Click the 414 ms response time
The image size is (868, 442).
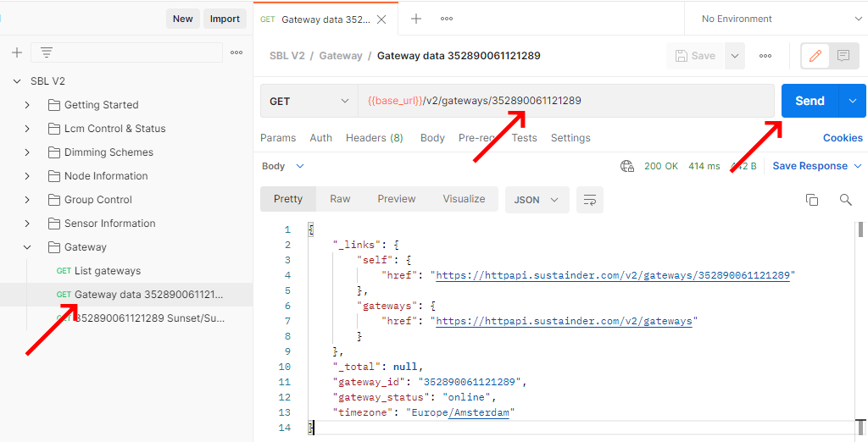click(704, 166)
